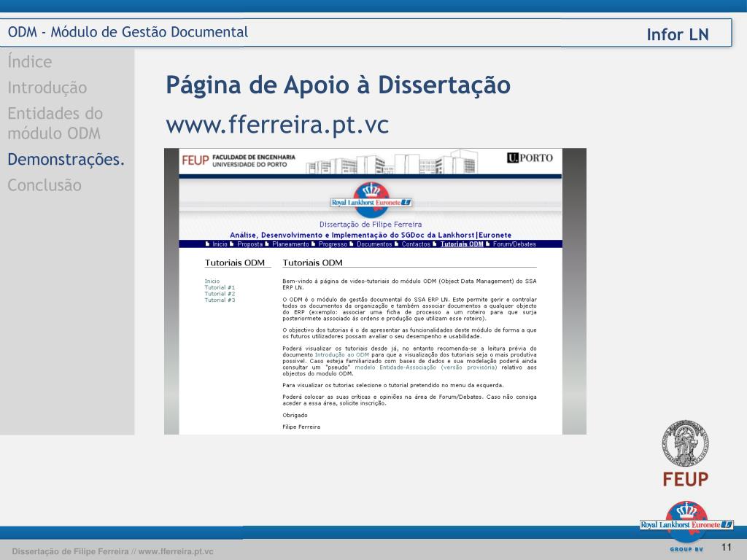This screenshot has height=560, width=747.
Task: Click Página de Apoio à Dissertação heading
Action: pyautogui.click(x=338, y=85)
